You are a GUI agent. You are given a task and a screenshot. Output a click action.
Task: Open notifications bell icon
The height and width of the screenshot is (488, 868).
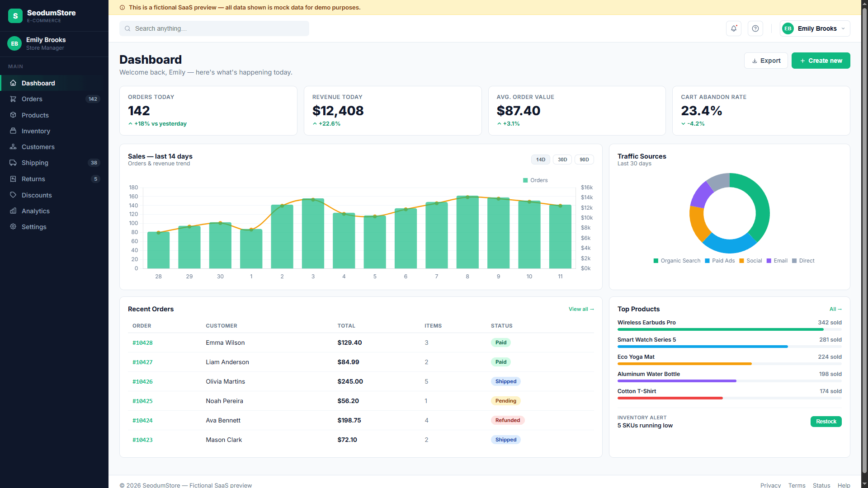pos(733,28)
